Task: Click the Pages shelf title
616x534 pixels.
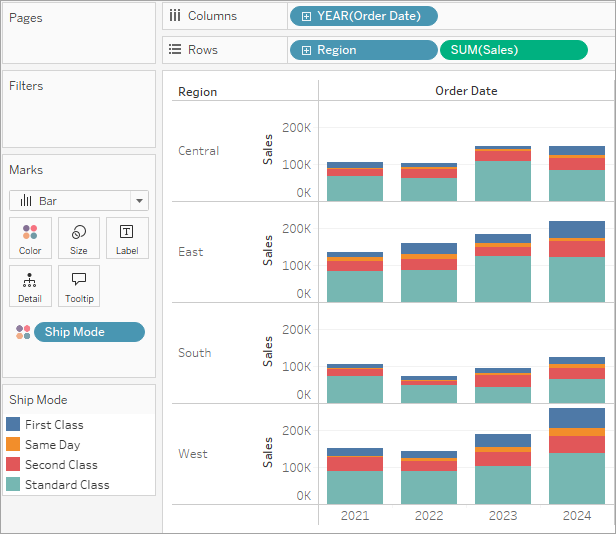Action: point(26,18)
